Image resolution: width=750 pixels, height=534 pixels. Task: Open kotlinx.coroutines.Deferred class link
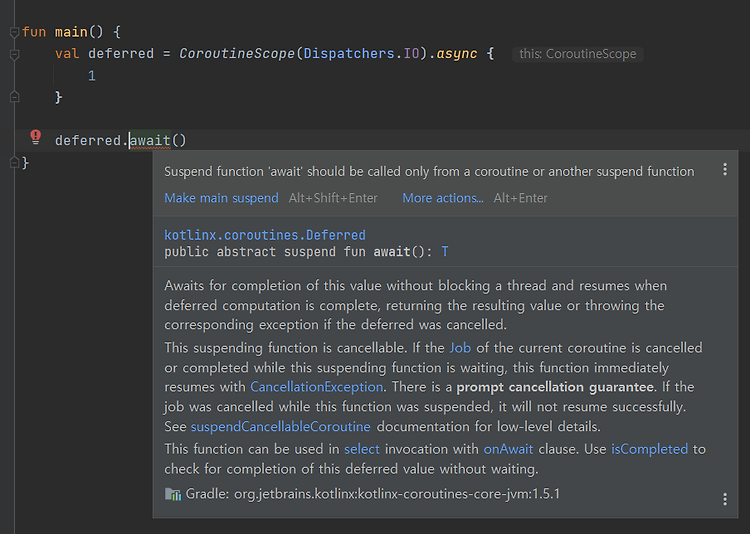coord(265,235)
